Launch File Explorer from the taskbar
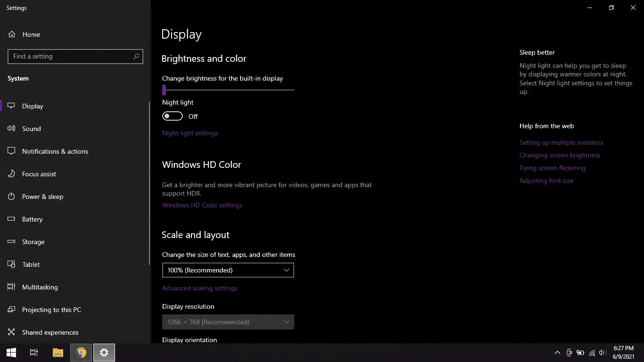 (x=58, y=352)
